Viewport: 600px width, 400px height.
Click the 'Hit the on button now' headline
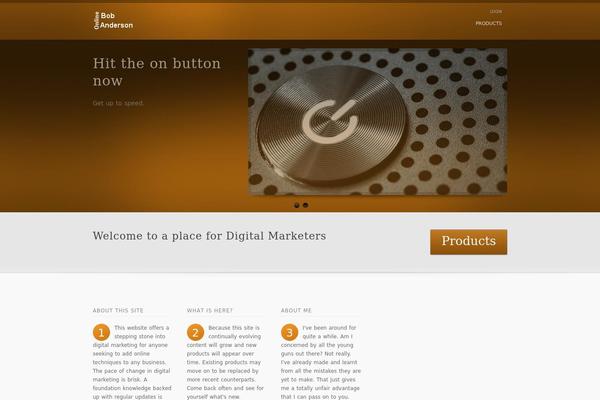(157, 72)
